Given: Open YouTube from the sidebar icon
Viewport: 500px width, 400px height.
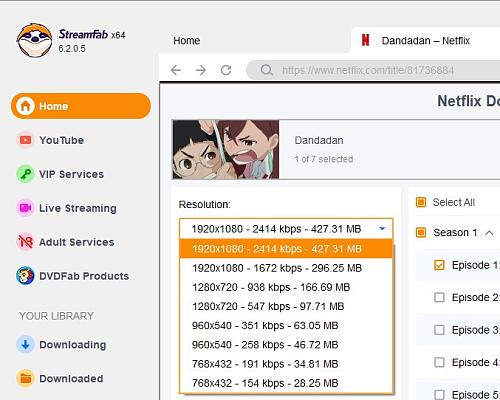Looking at the screenshot, I should (25, 140).
